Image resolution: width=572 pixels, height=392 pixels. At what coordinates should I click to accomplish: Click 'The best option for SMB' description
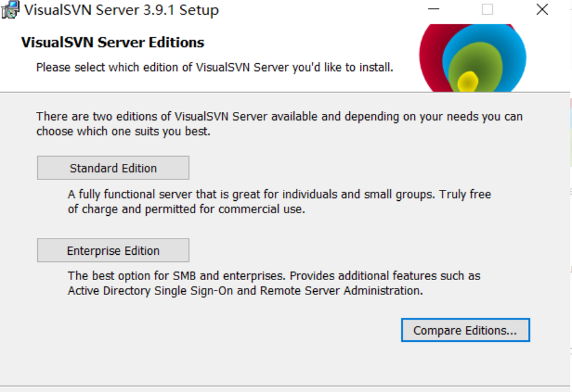click(x=274, y=283)
